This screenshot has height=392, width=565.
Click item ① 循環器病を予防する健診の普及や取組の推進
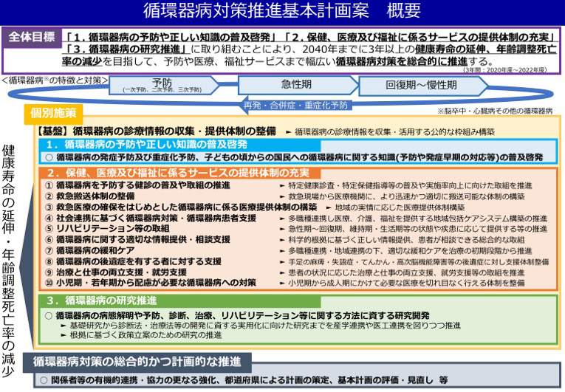pyautogui.click(x=137, y=185)
